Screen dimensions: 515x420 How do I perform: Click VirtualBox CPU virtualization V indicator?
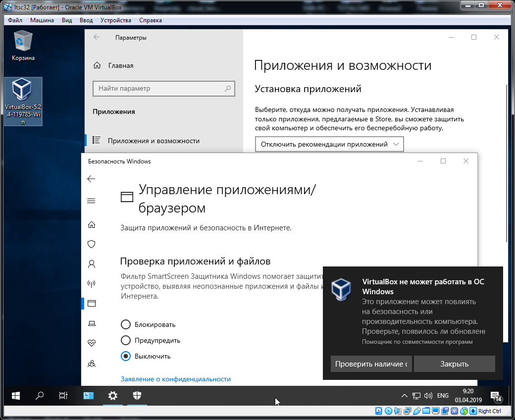coord(455,411)
